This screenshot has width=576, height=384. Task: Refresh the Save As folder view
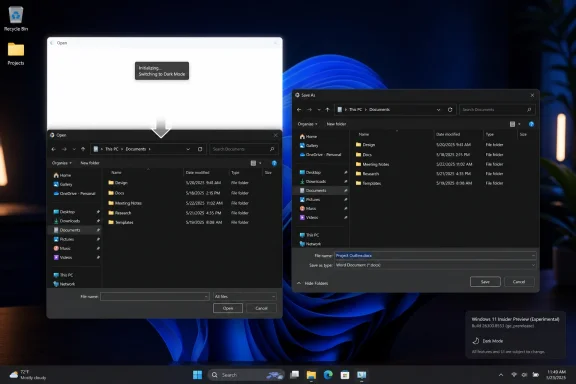click(x=450, y=110)
